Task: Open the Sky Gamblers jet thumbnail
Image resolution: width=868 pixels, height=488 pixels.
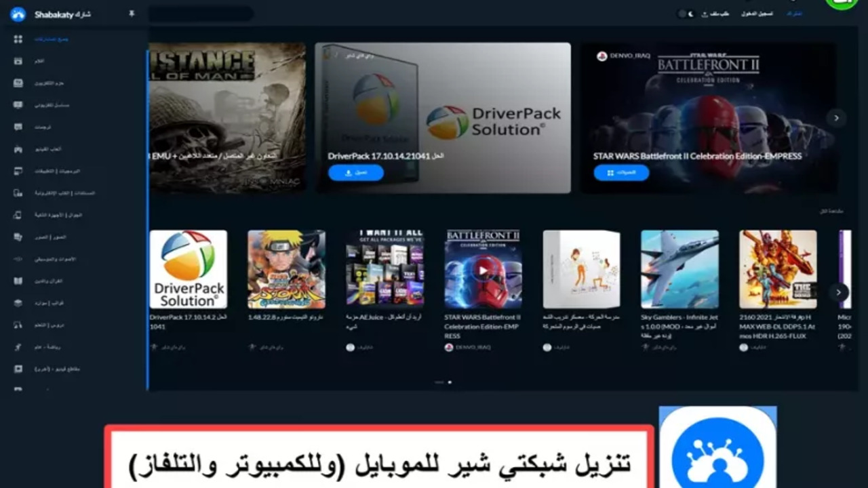Action: pyautogui.click(x=679, y=269)
